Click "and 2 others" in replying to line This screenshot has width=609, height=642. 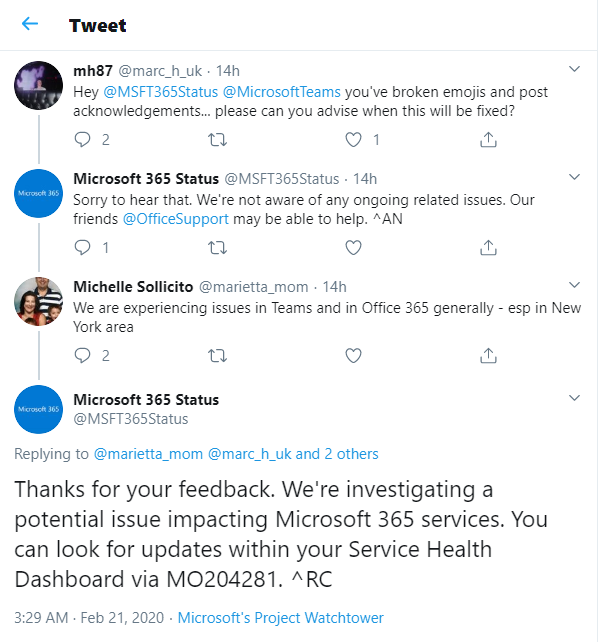337,454
